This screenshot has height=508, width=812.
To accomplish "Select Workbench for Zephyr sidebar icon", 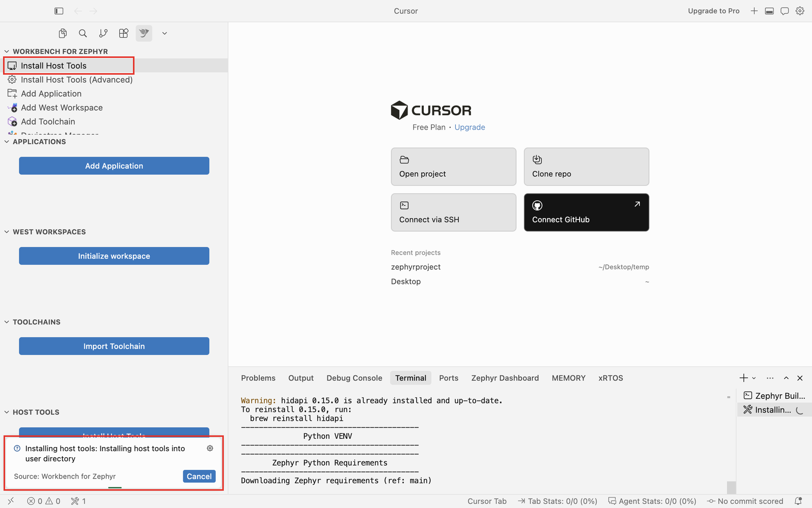I will pyautogui.click(x=144, y=33).
